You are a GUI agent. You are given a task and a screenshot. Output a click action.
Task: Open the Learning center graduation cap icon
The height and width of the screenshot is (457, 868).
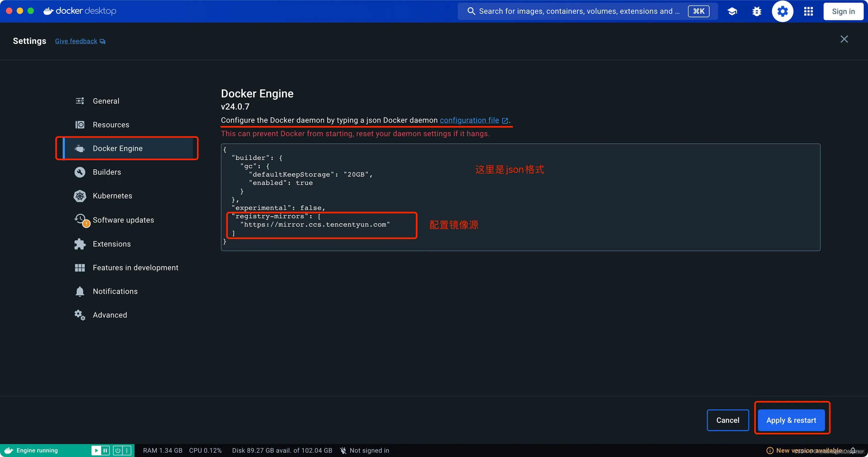(x=732, y=11)
